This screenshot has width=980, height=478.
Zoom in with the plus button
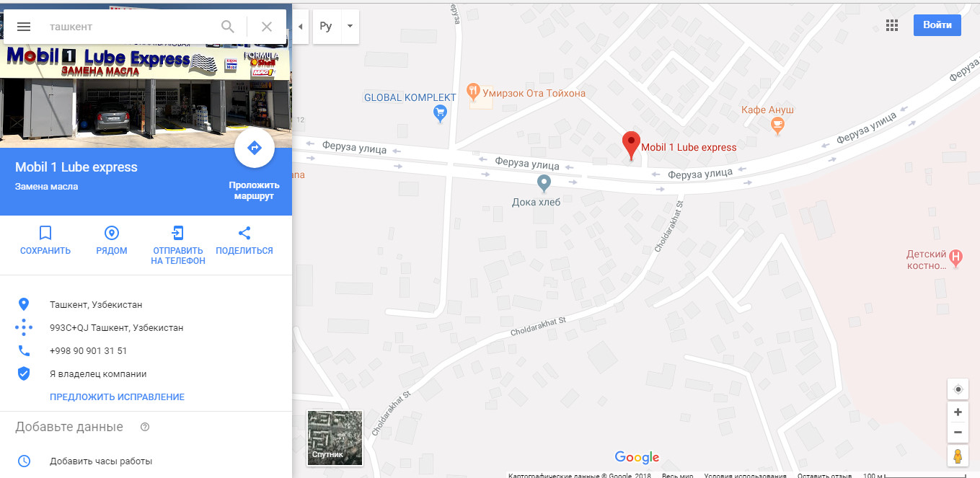[x=958, y=412]
